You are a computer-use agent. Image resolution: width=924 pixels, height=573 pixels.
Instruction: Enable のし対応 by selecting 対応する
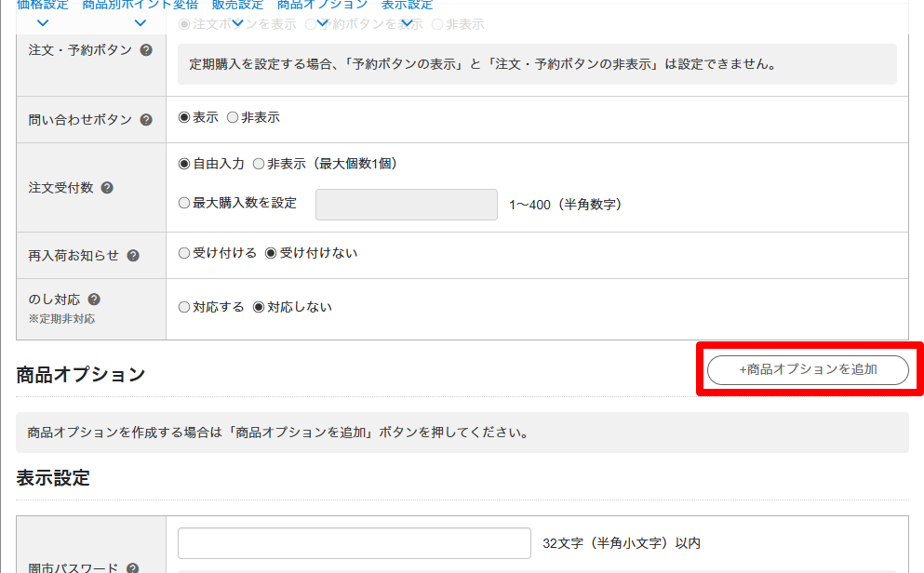point(183,307)
